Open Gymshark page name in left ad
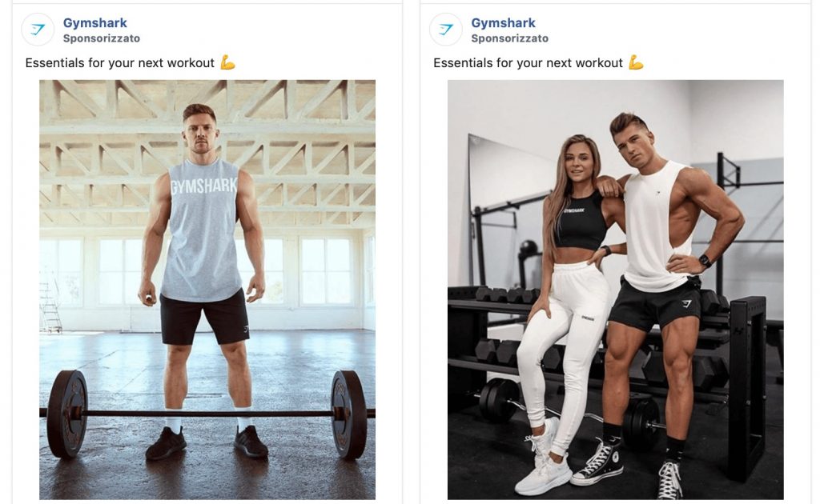 pos(95,23)
